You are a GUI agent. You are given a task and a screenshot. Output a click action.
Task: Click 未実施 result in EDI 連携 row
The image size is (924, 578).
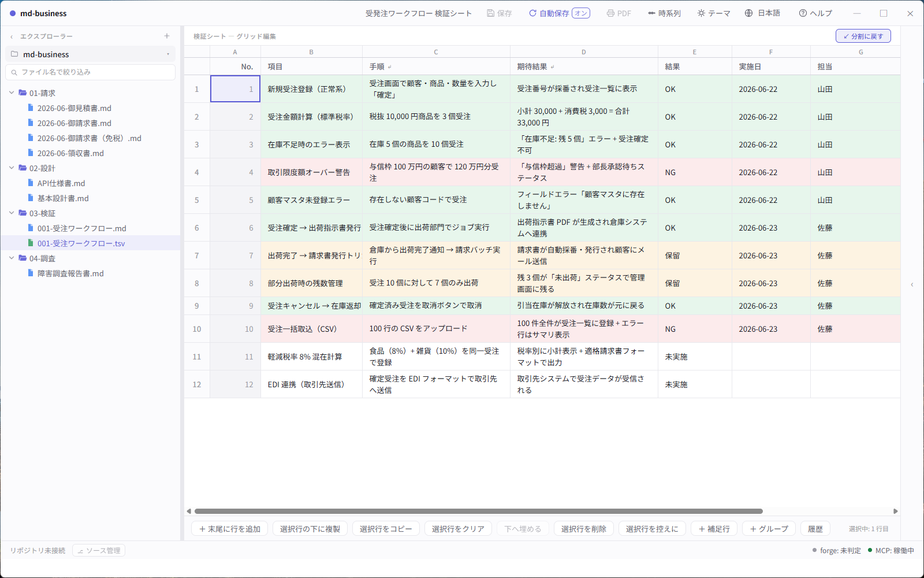[695, 384]
